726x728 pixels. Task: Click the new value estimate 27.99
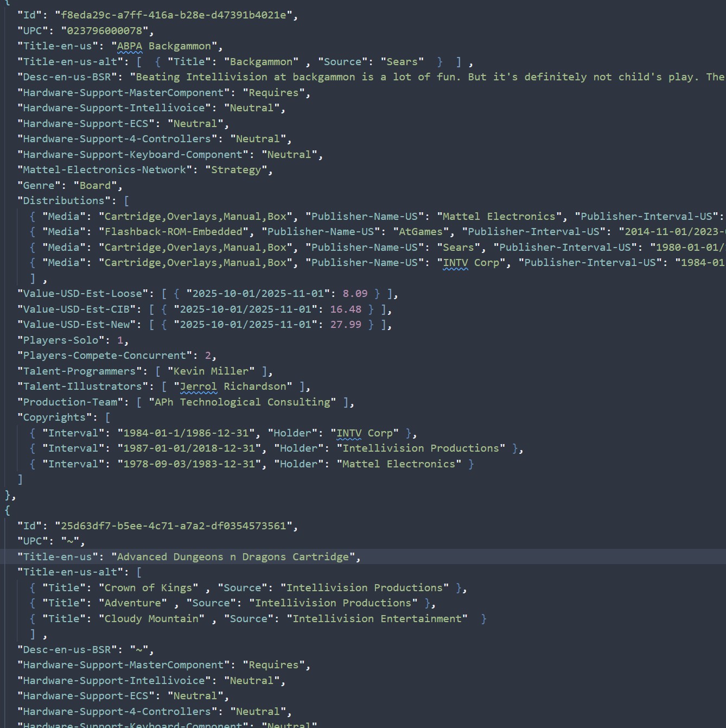pyautogui.click(x=346, y=325)
